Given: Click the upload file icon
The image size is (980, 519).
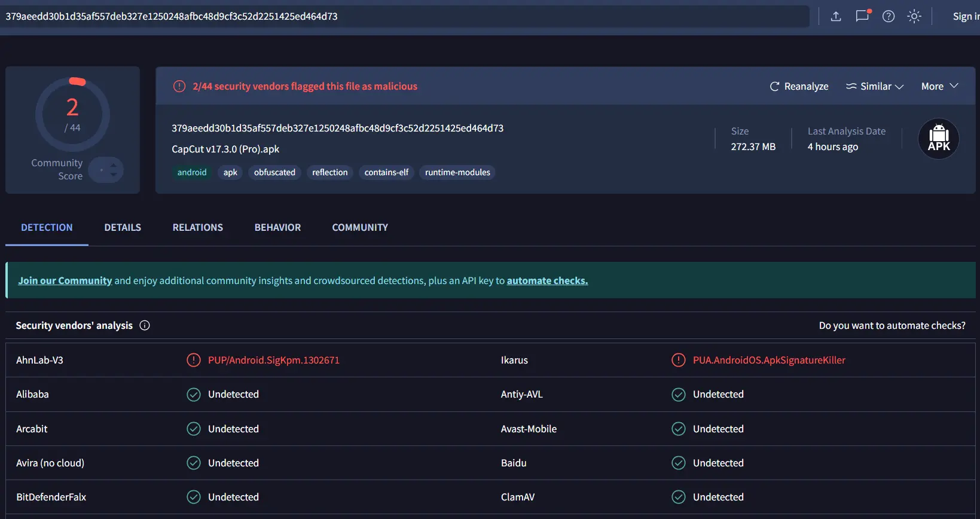Looking at the screenshot, I should [836, 17].
